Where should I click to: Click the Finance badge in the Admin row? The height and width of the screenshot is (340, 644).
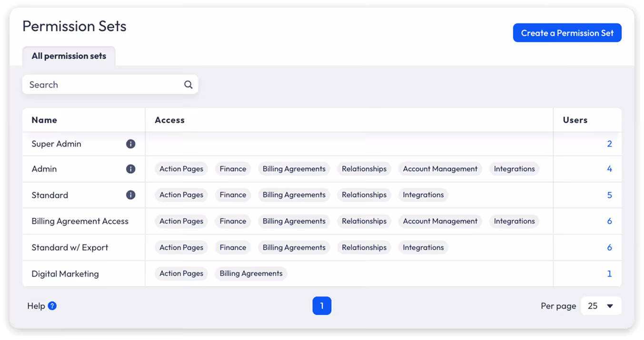[x=233, y=169]
